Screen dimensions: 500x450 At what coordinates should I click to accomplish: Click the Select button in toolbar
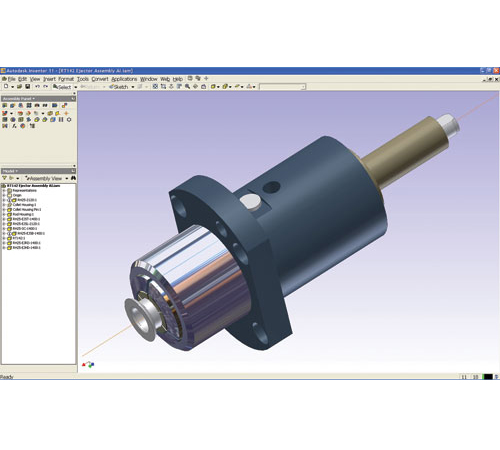tap(62, 87)
